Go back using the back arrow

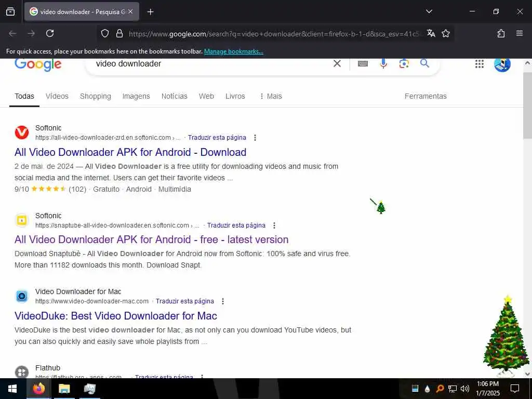point(12,33)
